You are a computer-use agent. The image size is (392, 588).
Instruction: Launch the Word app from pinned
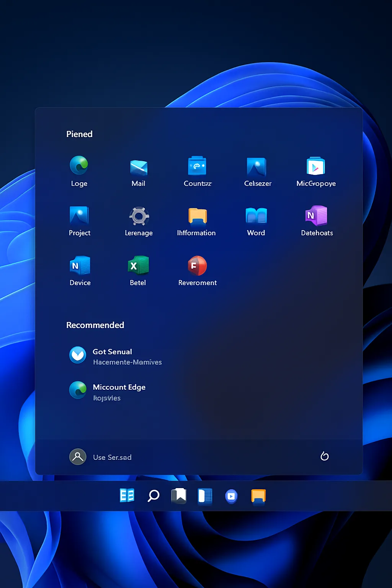point(256,217)
